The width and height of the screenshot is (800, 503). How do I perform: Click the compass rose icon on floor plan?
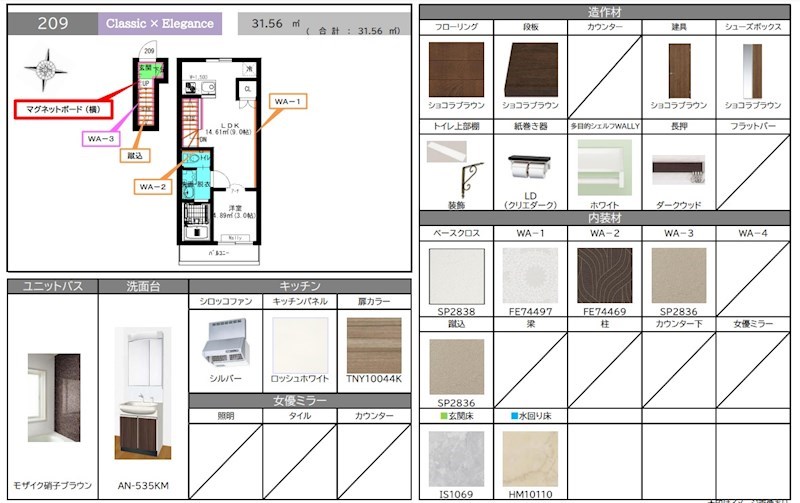point(46,70)
